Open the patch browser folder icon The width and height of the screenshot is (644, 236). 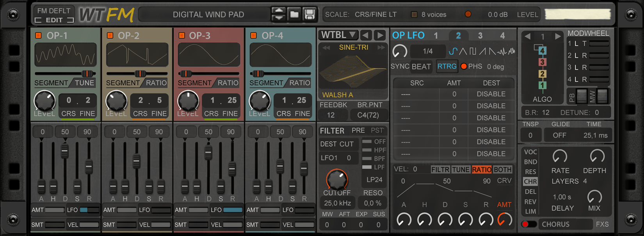(294, 14)
